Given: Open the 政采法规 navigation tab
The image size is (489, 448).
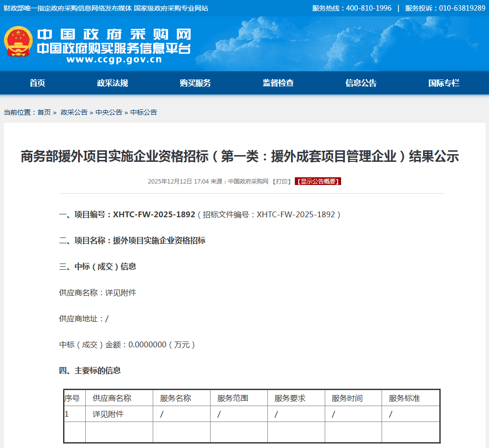Looking at the screenshot, I should [x=112, y=83].
